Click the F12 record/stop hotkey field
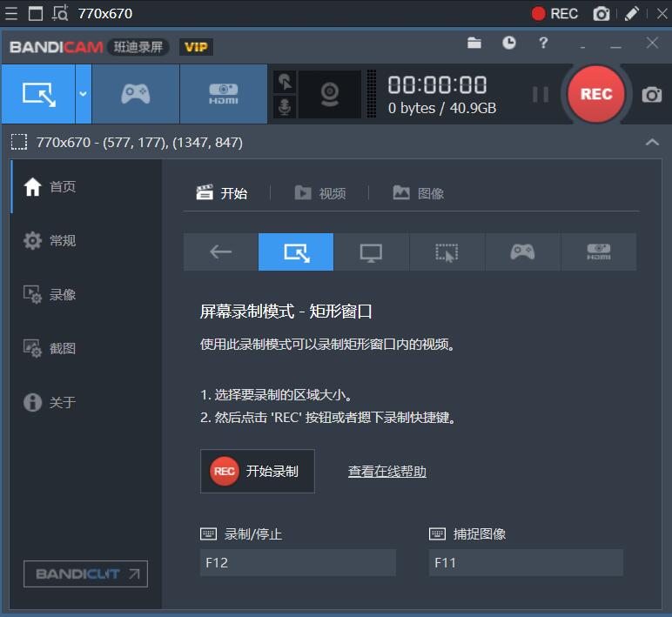This screenshot has width=672, height=617. click(298, 562)
